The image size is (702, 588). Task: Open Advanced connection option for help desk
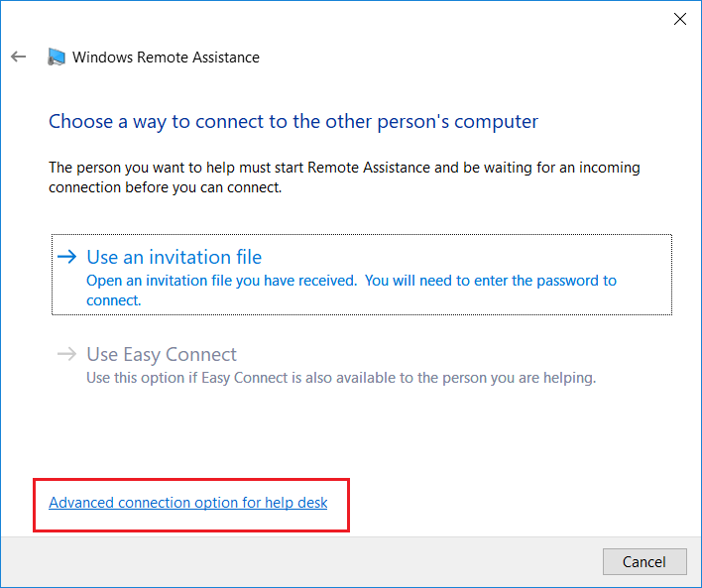pyautogui.click(x=188, y=503)
